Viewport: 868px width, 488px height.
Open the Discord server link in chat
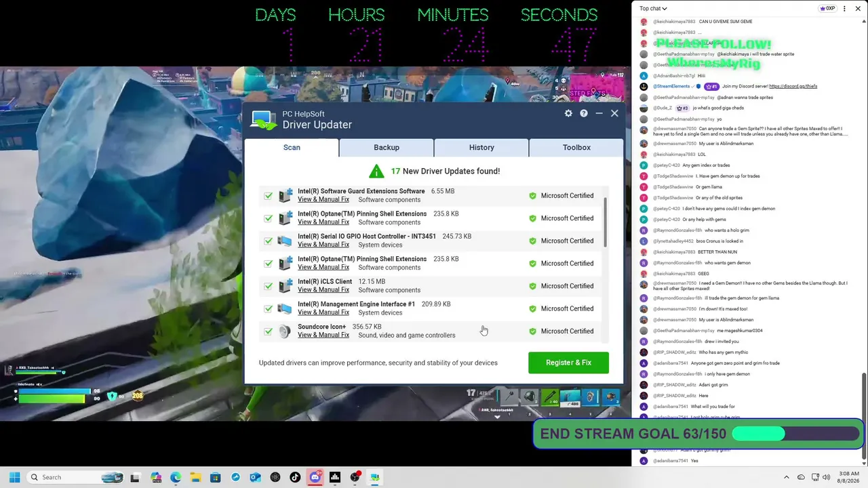tap(793, 87)
